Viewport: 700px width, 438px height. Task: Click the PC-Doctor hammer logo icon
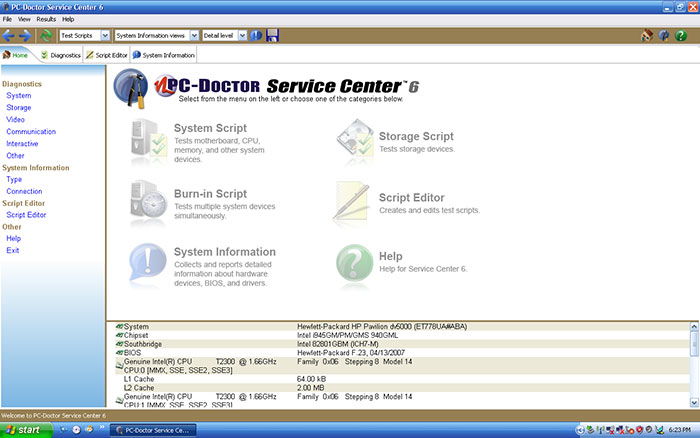point(130,88)
